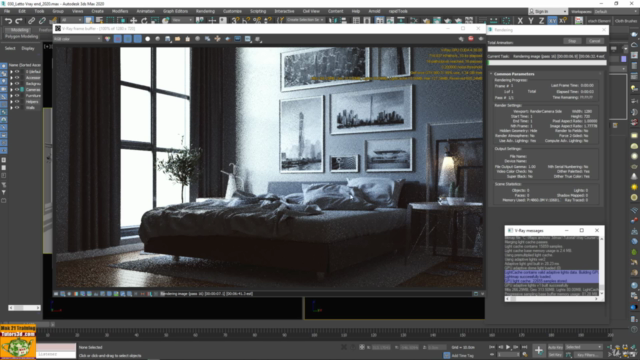Hide the Furniture layer eye icon
The height and width of the screenshot is (360, 640).
tap(17, 96)
